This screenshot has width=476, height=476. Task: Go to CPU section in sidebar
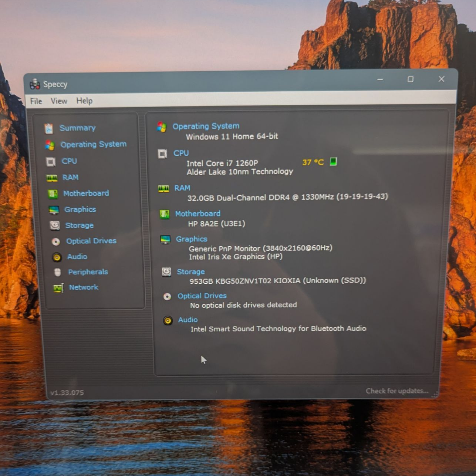click(69, 161)
